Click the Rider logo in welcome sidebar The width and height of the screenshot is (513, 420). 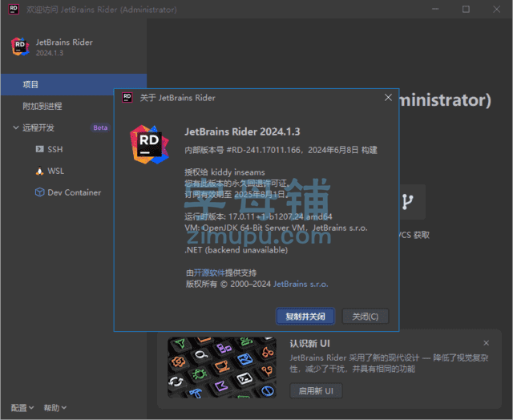coord(20,46)
